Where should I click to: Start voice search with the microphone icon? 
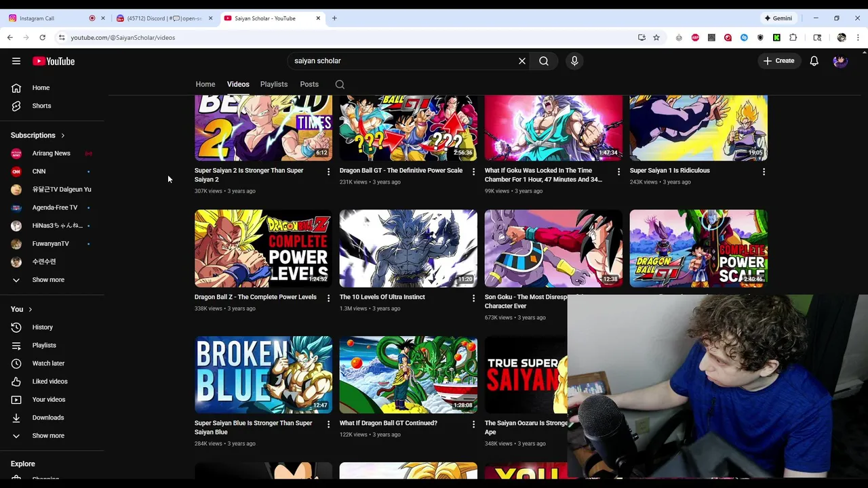[574, 61]
